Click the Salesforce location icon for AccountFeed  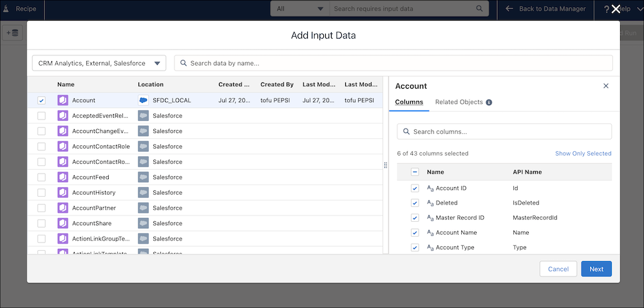pos(143,177)
